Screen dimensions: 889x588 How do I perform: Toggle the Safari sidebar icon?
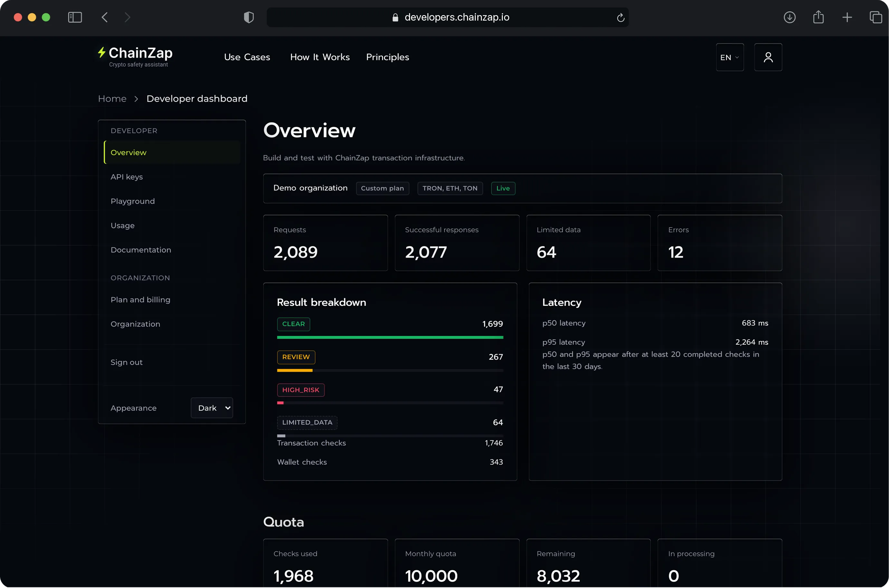coord(75,17)
